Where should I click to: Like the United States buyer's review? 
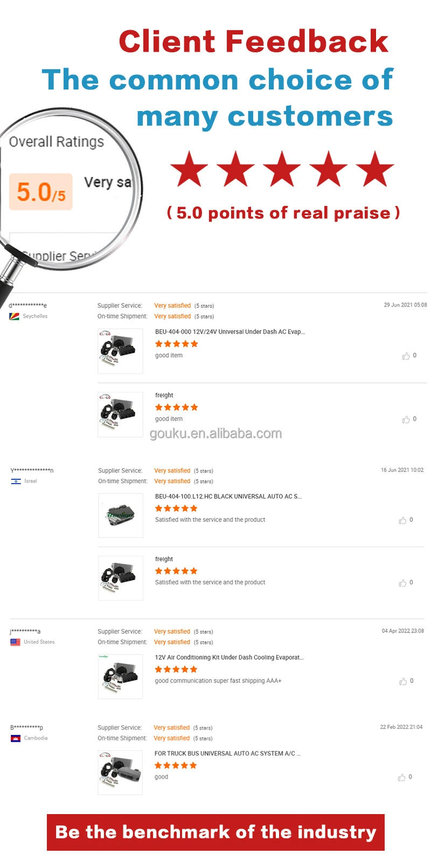(403, 681)
